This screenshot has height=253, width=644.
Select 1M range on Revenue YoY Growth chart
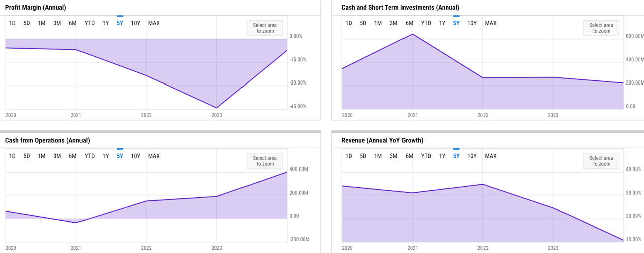(378, 156)
